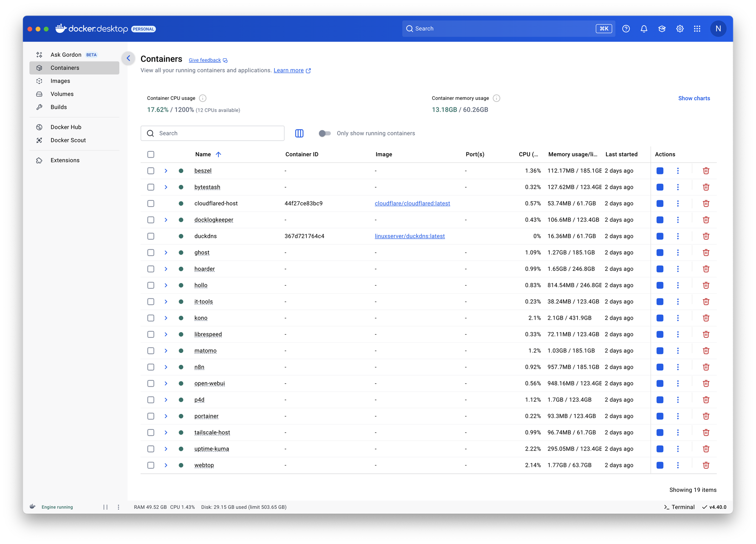Show the Container CPU usage info icon
756x544 pixels.
click(x=203, y=98)
